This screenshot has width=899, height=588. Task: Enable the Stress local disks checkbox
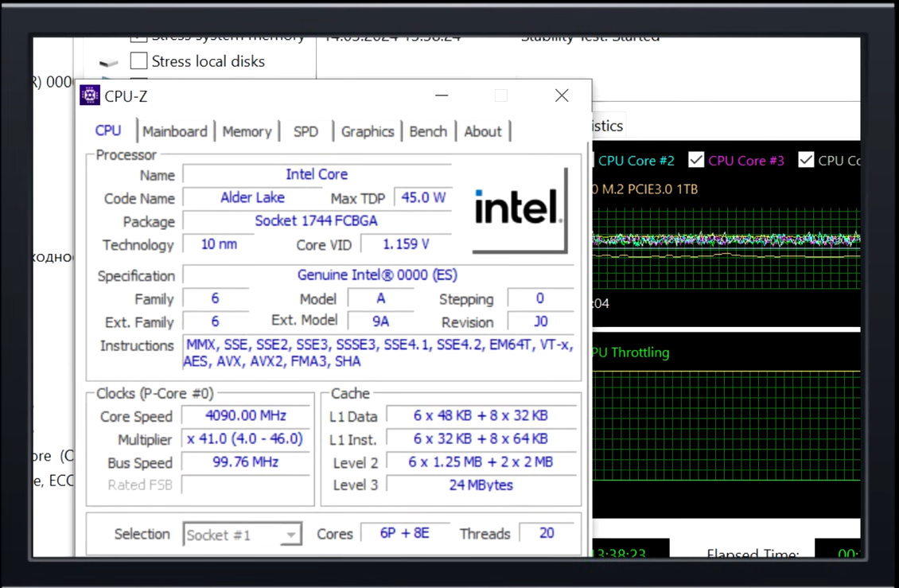138,60
